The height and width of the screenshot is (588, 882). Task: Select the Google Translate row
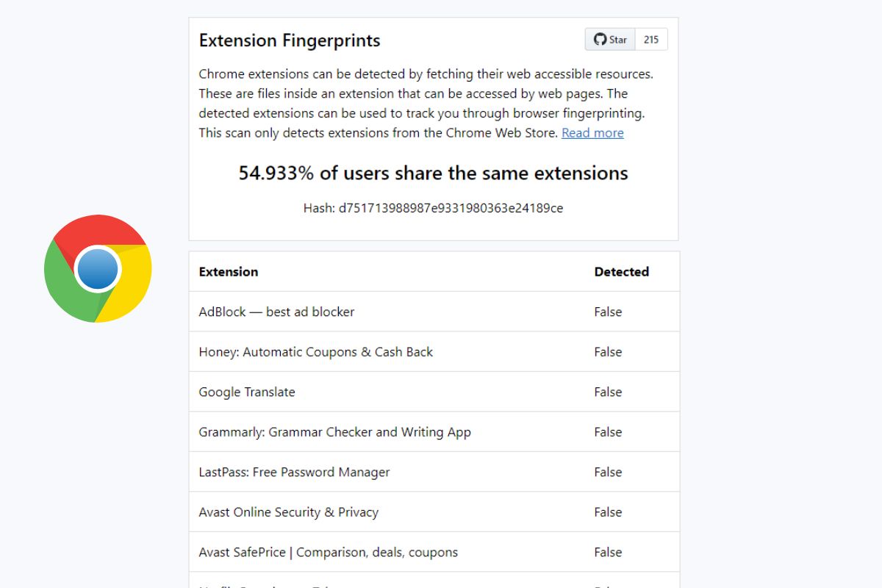[x=434, y=392]
